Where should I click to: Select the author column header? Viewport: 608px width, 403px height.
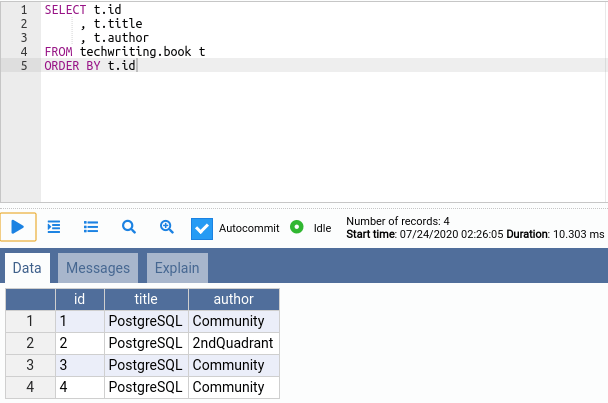pyautogui.click(x=233, y=299)
